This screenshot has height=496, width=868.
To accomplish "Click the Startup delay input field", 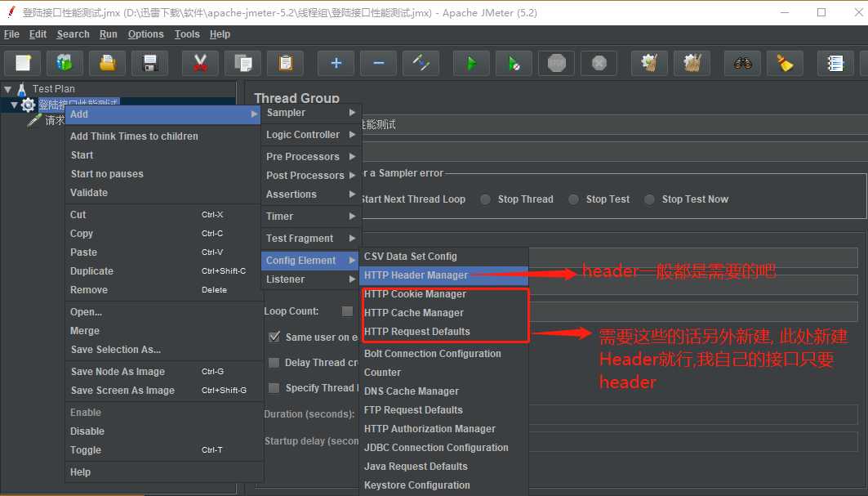I will tap(693, 441).
